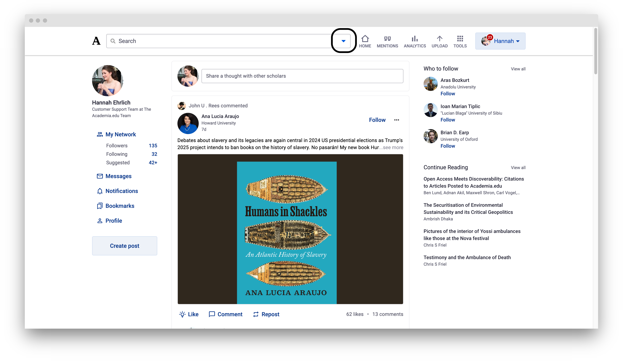This screenshot has width=623, height=364.
Task: Open Bookmarks in the sidebar
Action: point(120,206)
